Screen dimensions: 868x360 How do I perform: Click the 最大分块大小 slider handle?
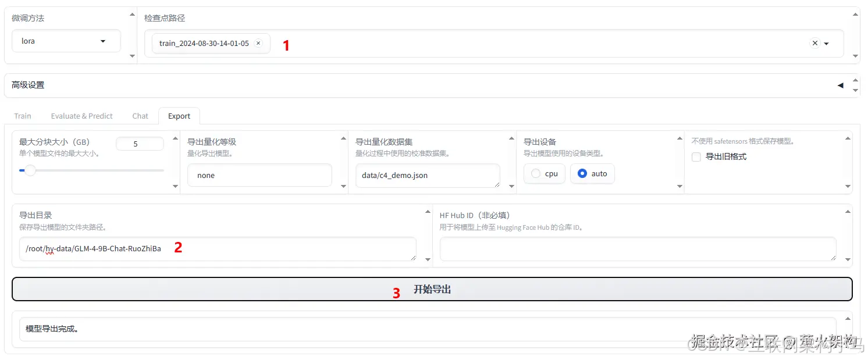(x=30, y=170)
